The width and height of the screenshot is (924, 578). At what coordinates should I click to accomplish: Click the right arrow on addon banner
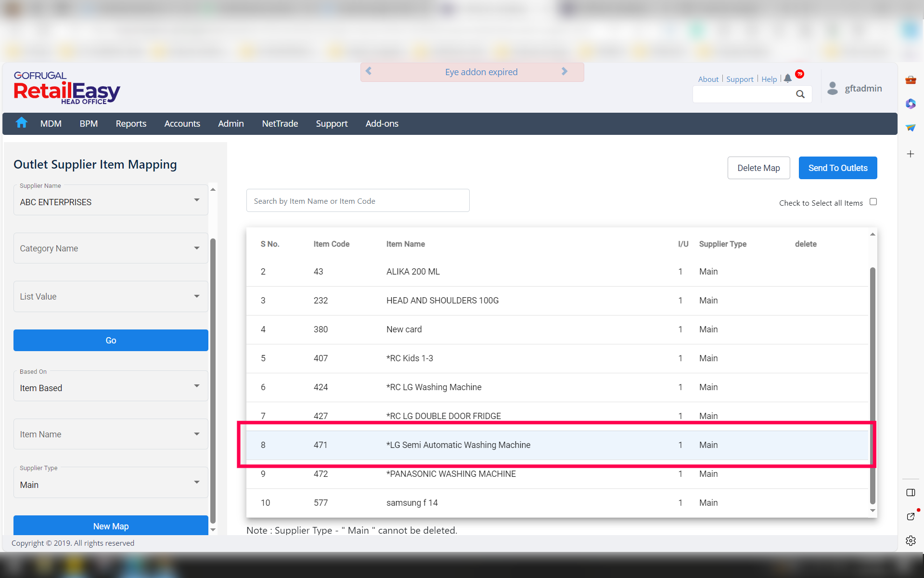(565, 71)
